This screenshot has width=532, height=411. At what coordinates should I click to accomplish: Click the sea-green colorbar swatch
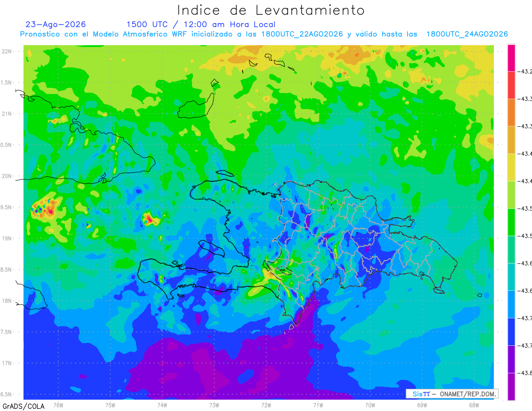point(511,249)
